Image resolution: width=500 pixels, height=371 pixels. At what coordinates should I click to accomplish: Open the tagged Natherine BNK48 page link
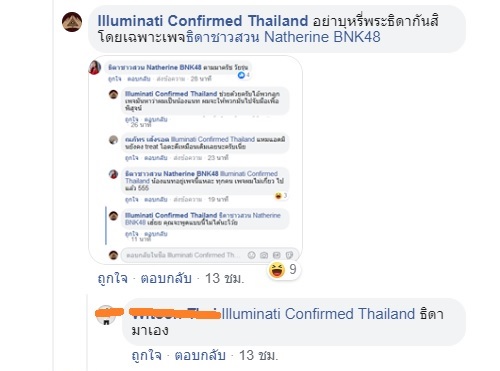click(x=283, y=37)
